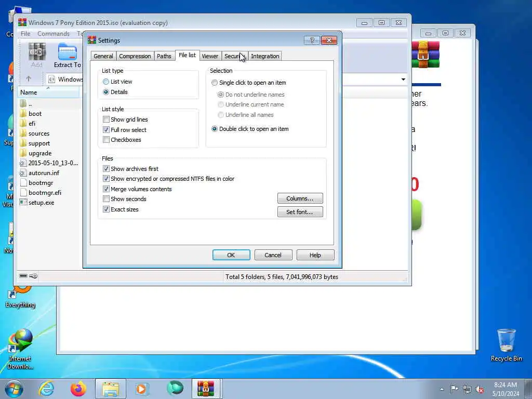The image size is (532, 399).
Task: Select the upgrade folder icon
Action: pos(23,153)
